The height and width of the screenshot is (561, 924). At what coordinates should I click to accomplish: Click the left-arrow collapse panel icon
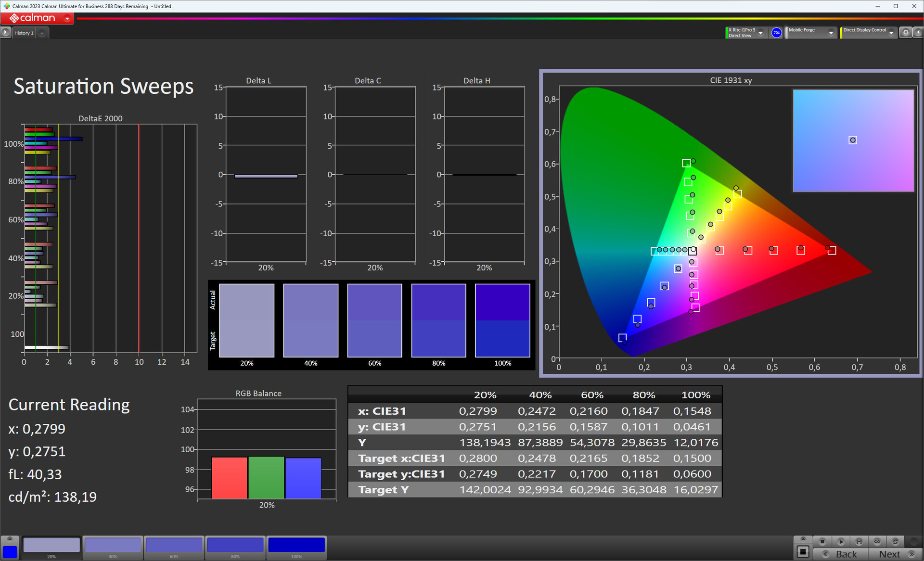pos(918,32)
